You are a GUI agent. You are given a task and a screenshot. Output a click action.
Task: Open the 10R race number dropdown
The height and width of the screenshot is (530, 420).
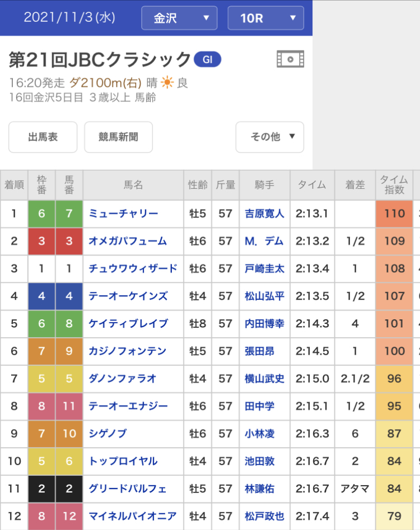coord(265,18)
